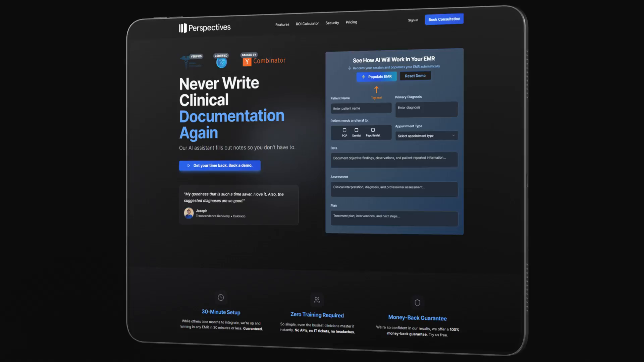Click the play icon on the demo button
The width and height of the screenshot is (644, 362).
tap(188, 166)
